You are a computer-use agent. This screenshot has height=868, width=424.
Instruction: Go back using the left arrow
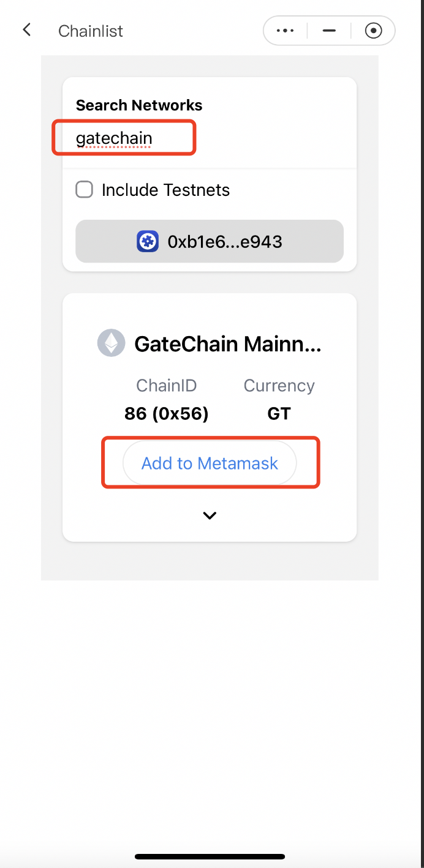[26, 30]
